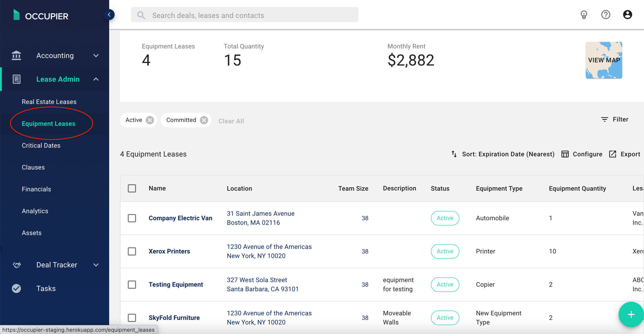This screenshot has height=334, width=644.
Task: Click the Occupier logo
Action: tap(41, 16)
